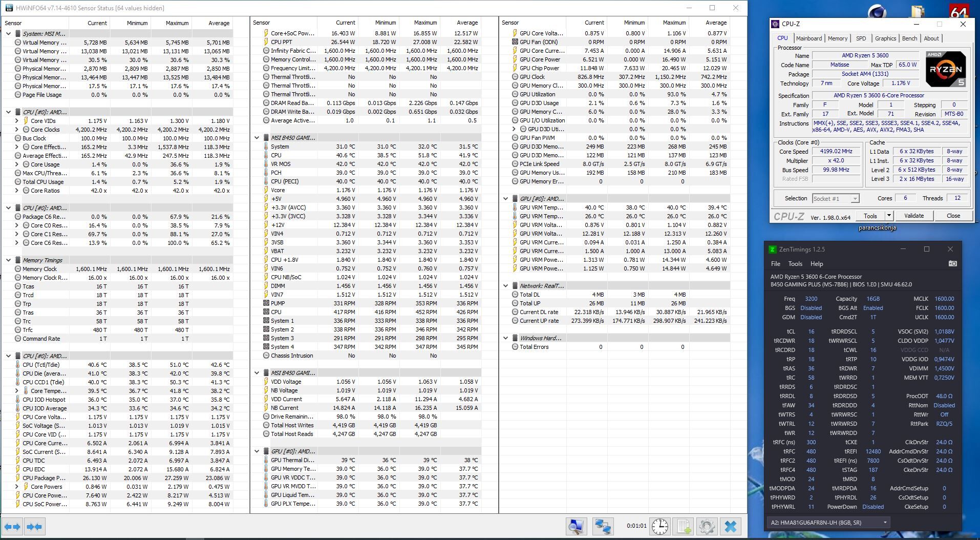Open HWiNFO remote monitor icon in bottom toolbar
Screen dimensions: 980x540
(576, 526)
